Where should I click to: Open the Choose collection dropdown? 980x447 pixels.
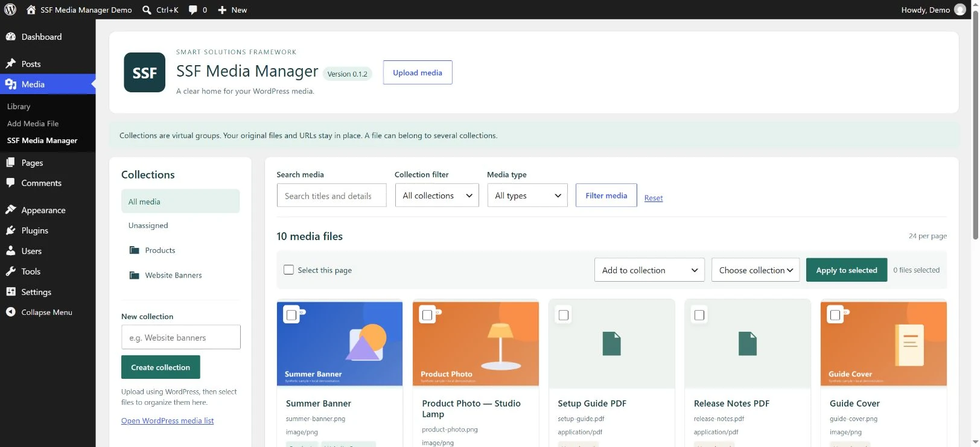(x=756, y=270)
